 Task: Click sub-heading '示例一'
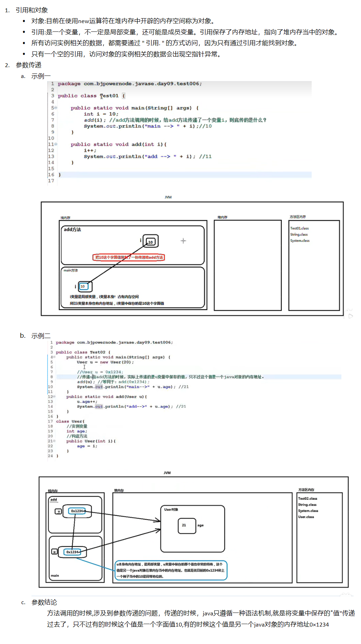[41, 76]
